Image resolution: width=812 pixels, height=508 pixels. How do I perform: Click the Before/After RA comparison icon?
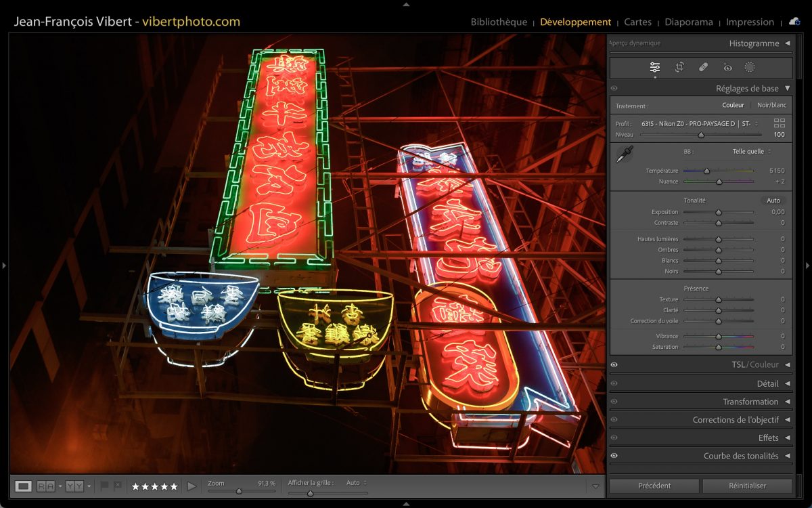click(x=46, y=486)
